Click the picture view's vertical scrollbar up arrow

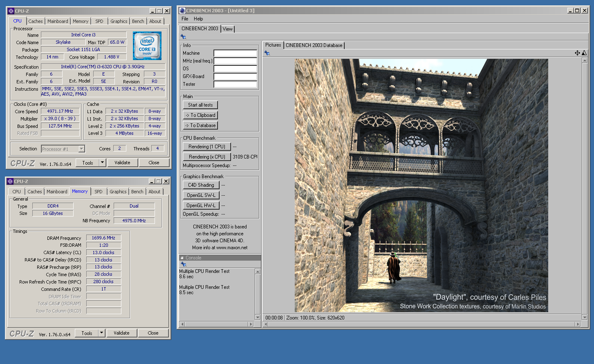pos(585,60)
